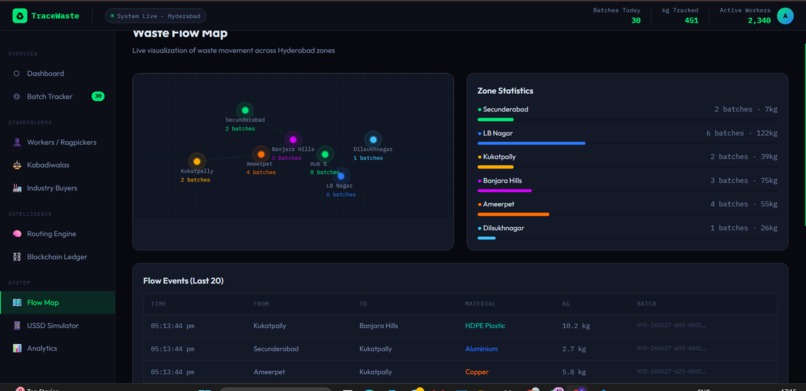Viewport: 806px width, 391px height.
Task: Click the TraceWaste logo icon
Action: click(20, 16)
